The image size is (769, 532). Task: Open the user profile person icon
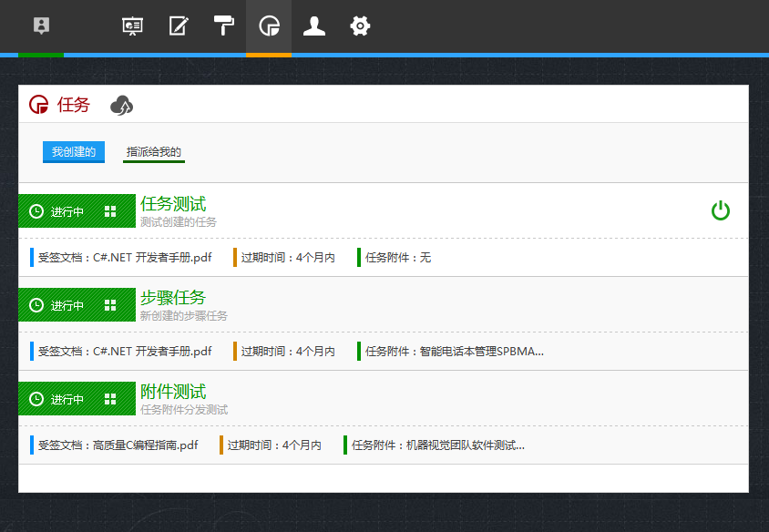point(314,26)
